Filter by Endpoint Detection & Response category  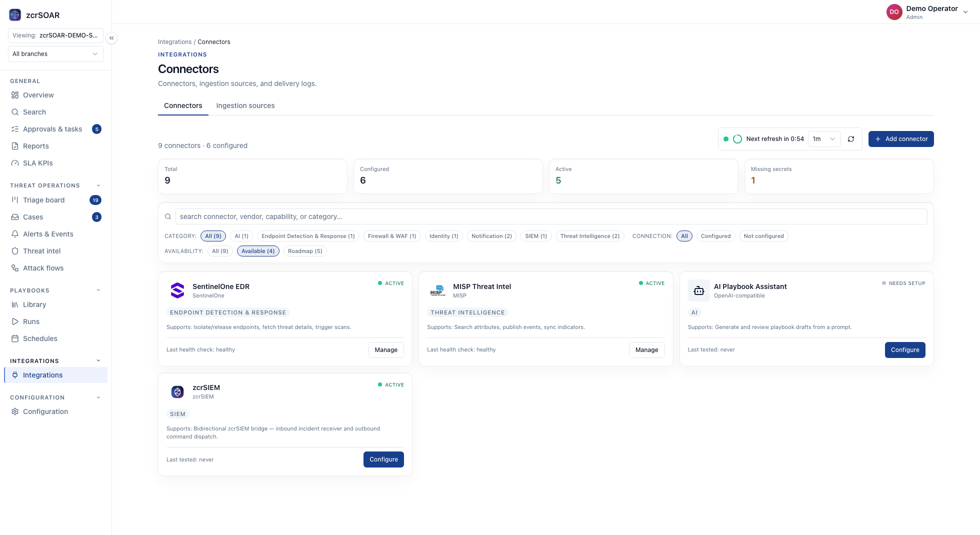click(x=308, y=236)
